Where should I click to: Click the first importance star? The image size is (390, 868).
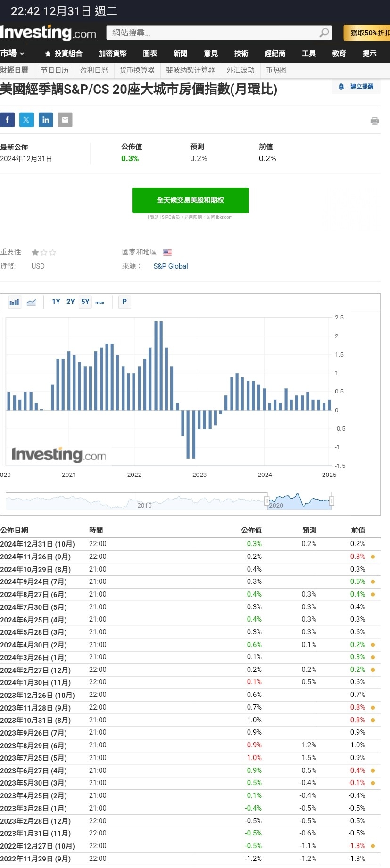pyautogui.click(x=35, y=253)
